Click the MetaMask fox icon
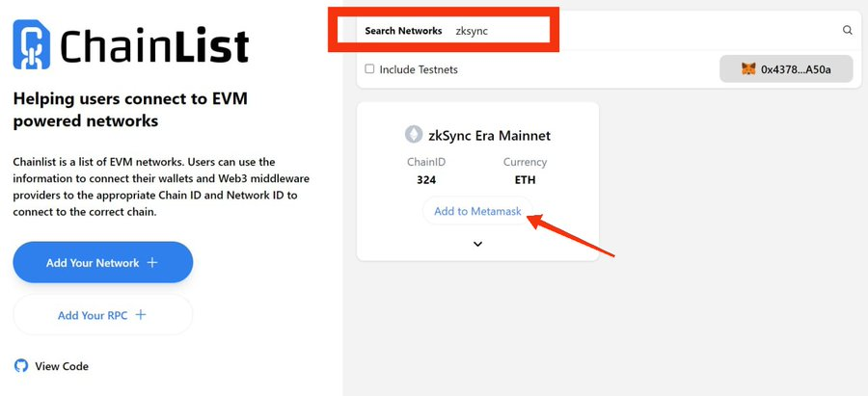Viewport: 868px width, 396px height. click(x=748, y=69)
